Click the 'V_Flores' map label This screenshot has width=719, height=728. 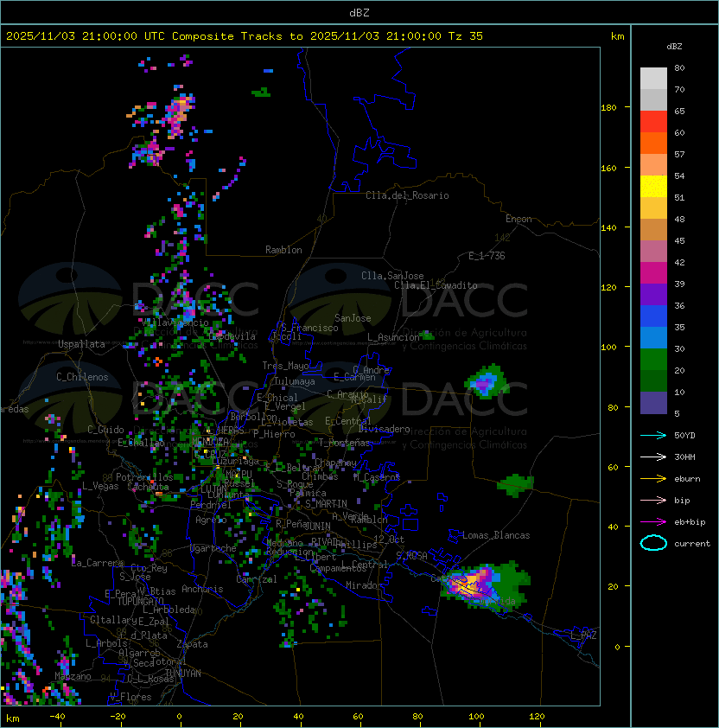click(130, 697)
